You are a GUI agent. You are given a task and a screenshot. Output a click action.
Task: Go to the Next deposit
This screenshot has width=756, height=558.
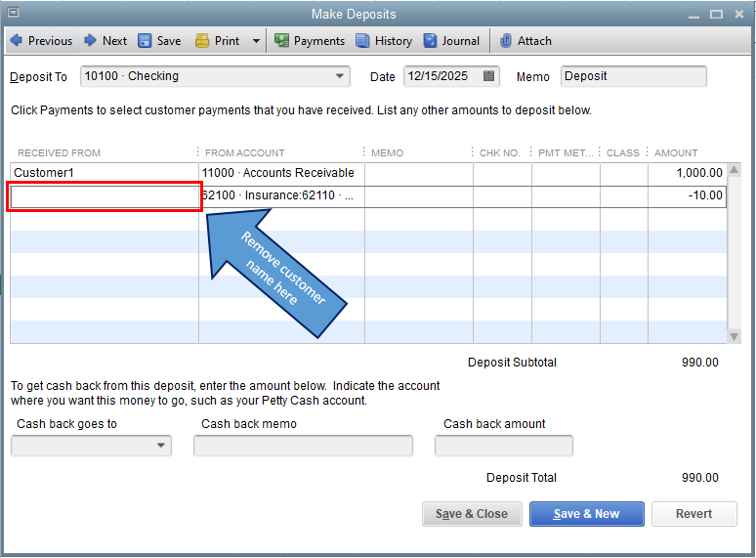pos(105,40)
